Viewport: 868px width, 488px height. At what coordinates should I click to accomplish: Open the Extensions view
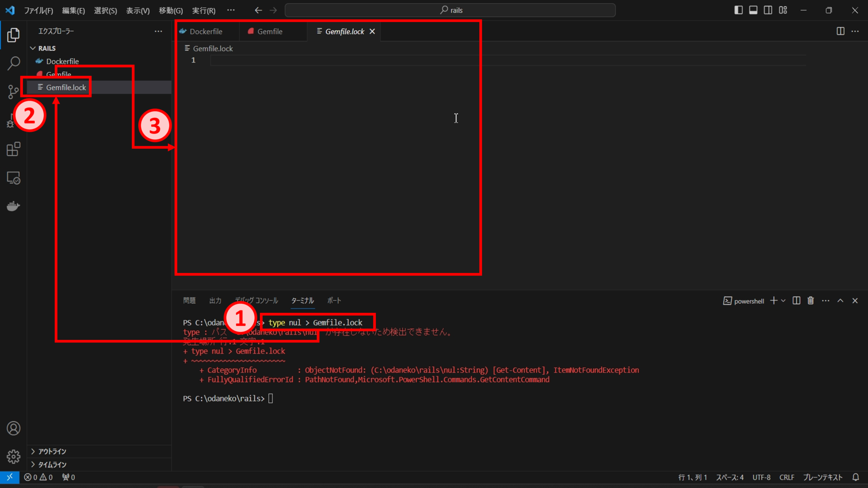(14, 149)
